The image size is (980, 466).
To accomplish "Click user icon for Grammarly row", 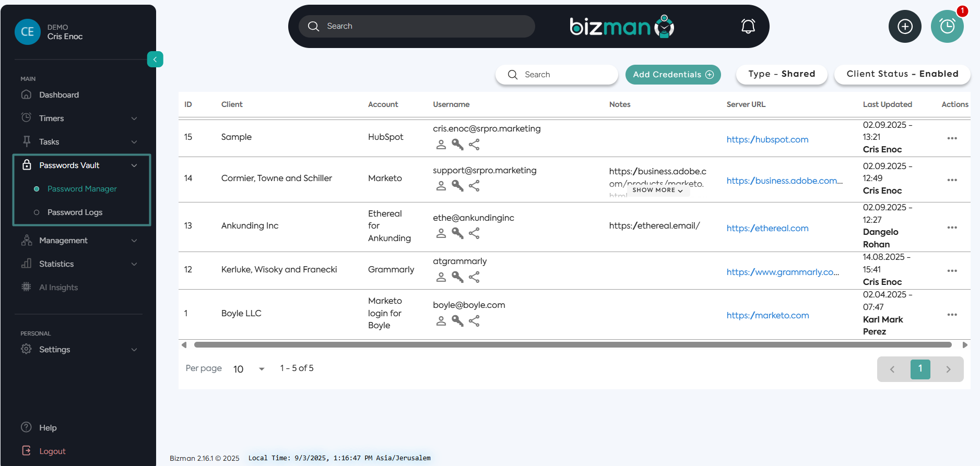I will tap(441, 277).
